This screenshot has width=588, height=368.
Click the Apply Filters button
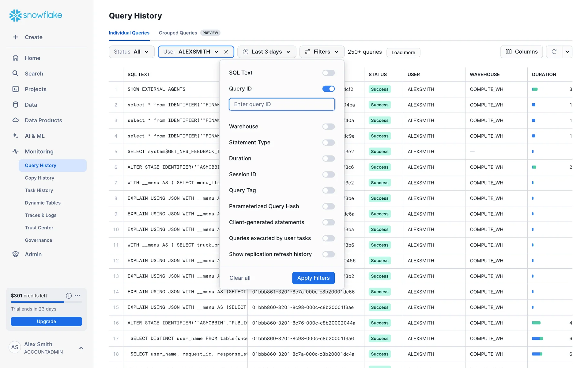(x=313, y=278)
